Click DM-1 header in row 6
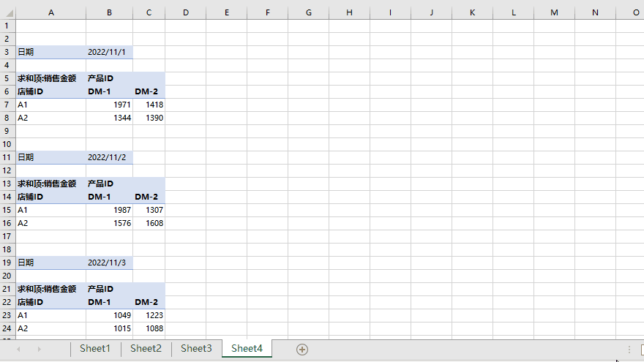Screen dimensions: 644x362 click(x=109, y=91)
